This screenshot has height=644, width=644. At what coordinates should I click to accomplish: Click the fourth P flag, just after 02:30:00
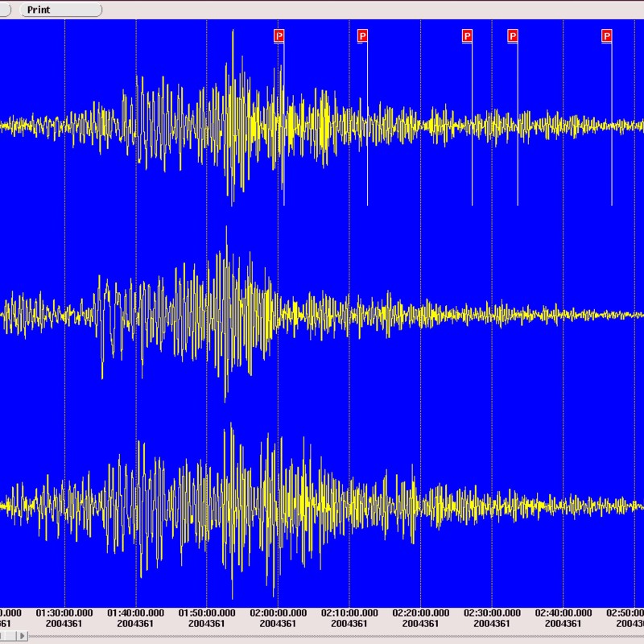tap(513, 35)
